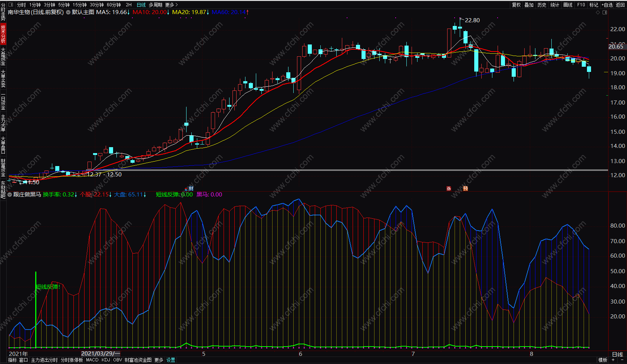Click the orange 预 event marker

click(x=465, y=189)
